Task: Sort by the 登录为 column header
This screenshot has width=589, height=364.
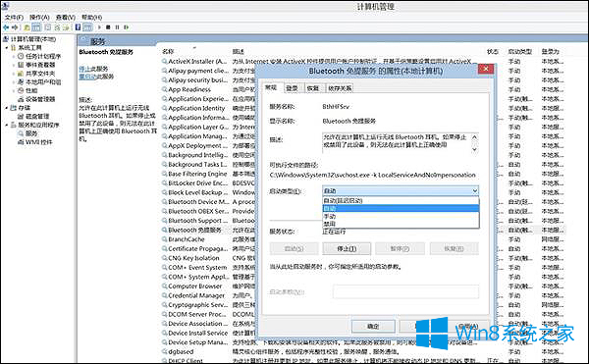Action: click(551, 51)
